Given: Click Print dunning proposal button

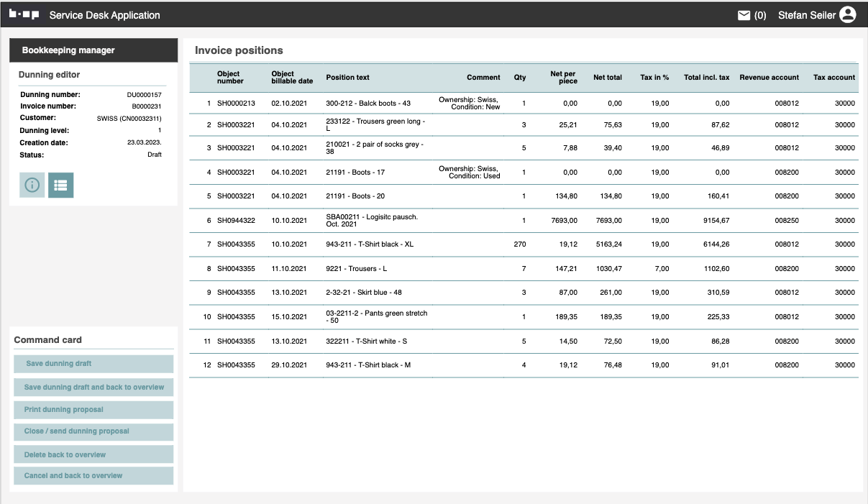Looking at the screenshot, I should (93, 410).
